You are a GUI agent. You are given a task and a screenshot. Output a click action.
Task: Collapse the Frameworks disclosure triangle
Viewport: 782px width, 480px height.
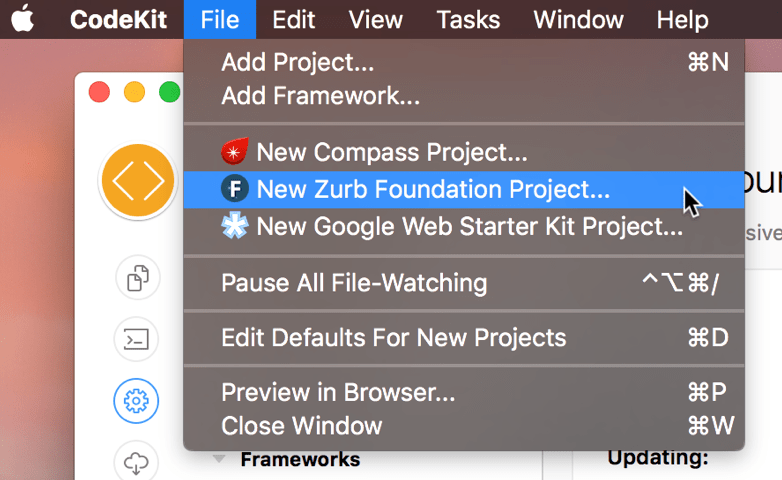click(219, 458)
